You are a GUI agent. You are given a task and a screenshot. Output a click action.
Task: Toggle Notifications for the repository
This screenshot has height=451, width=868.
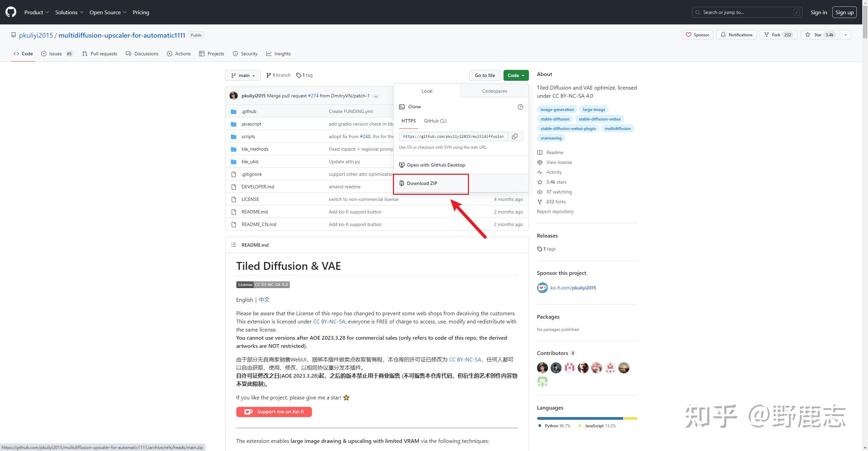click(x=736, y=35)
